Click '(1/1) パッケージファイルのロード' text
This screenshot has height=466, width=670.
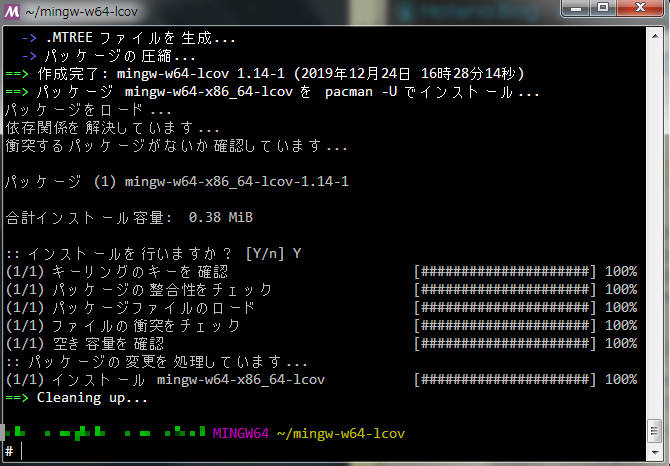pyautogui.click(x=130, y=308)
